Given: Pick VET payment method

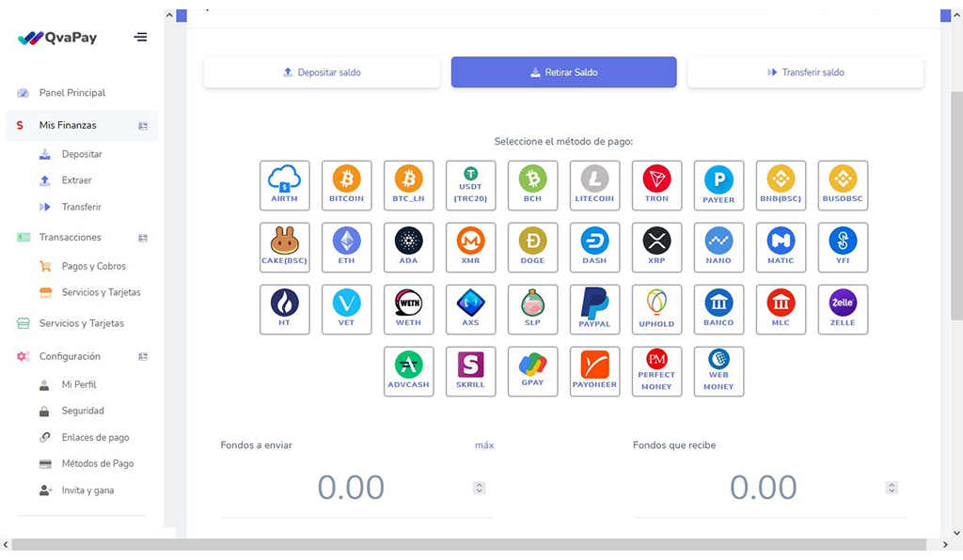Looking at the screenshot, I should pos(346,309).
